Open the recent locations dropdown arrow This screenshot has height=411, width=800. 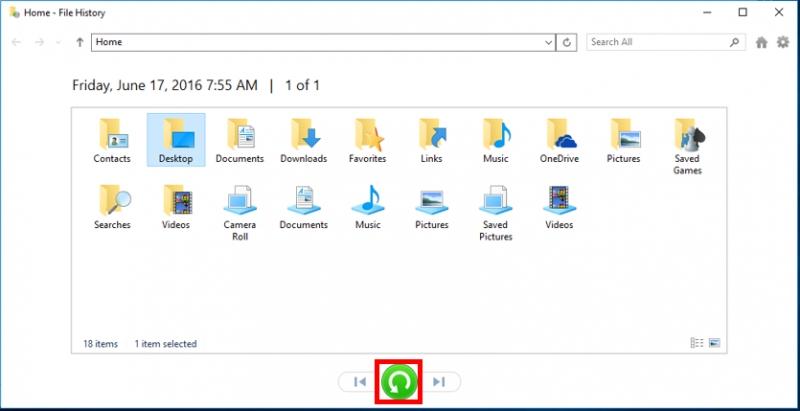(58, 42)
